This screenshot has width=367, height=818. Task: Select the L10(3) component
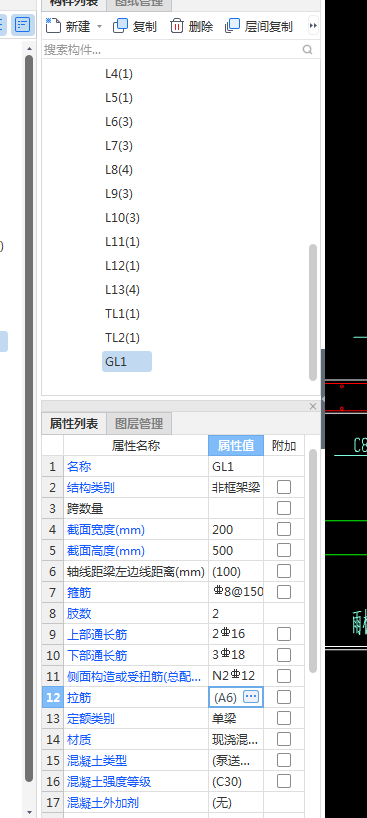tap(122, 218)
